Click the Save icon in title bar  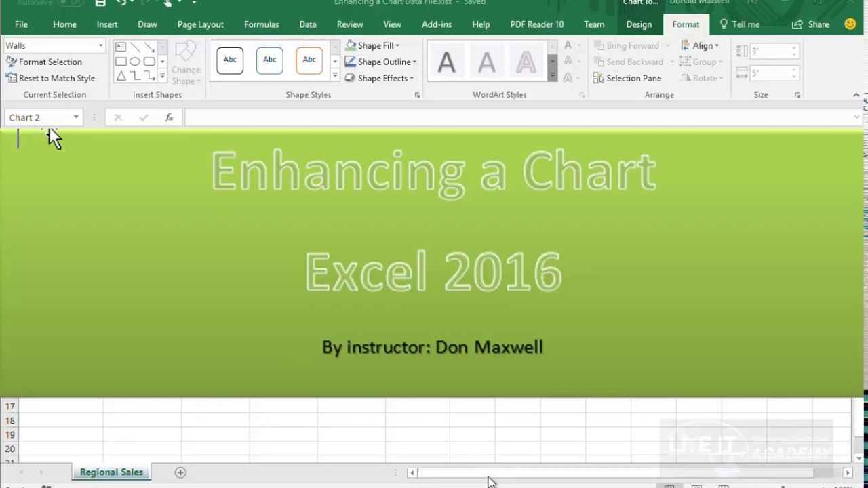(100, 3)
